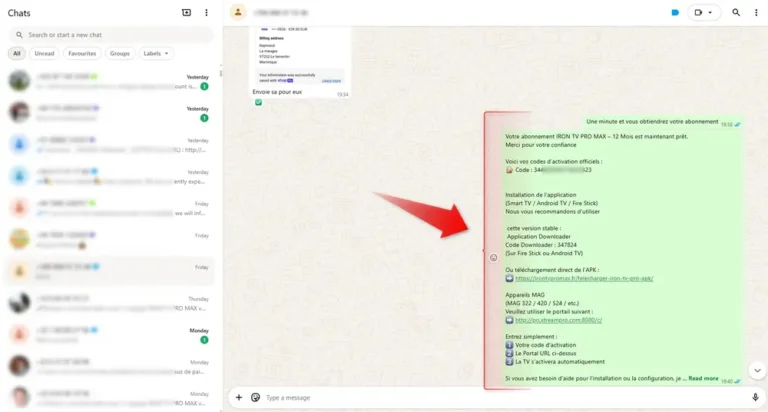Show the Favourites chat filter
Viewport: 768px width, 412px height.
[x=82, y=53]
